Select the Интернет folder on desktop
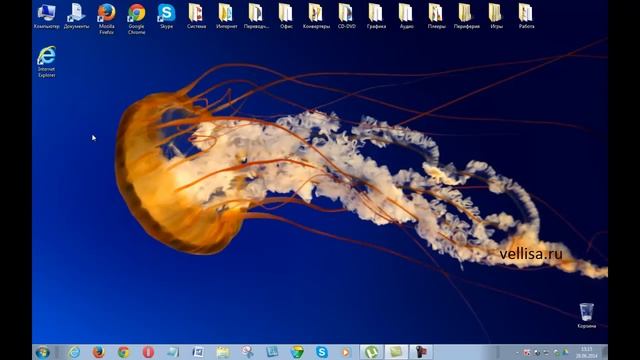This screenshot has width=640, height=360. coord(227,16)
